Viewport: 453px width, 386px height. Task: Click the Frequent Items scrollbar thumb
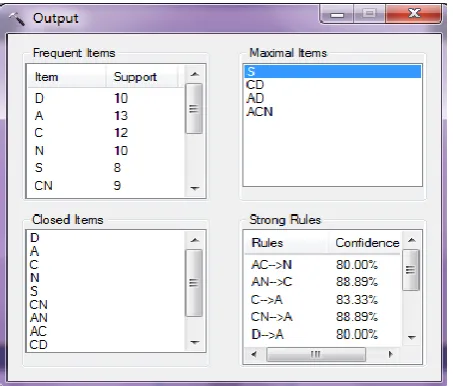coord(194,109)
